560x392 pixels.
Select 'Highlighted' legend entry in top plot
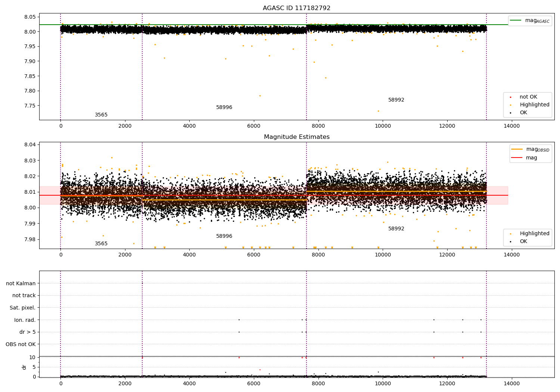(534, 105)
